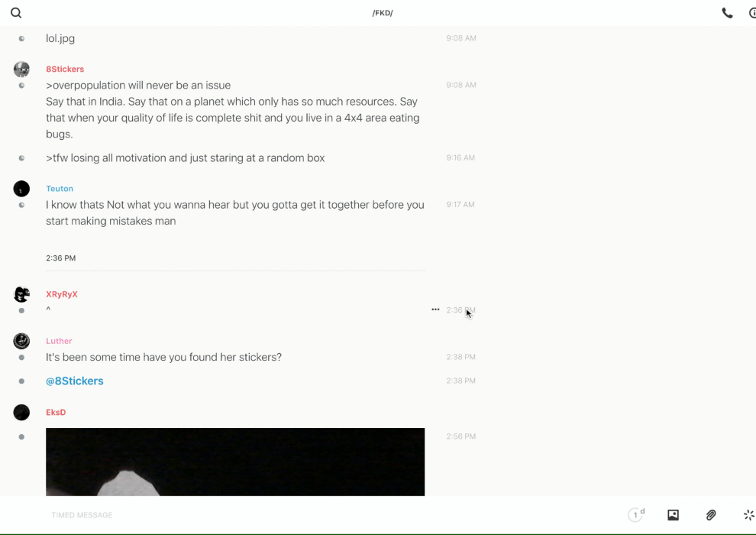Start a call with the phone icon
This screenshot has height=535, width=756.
(727, 13)
